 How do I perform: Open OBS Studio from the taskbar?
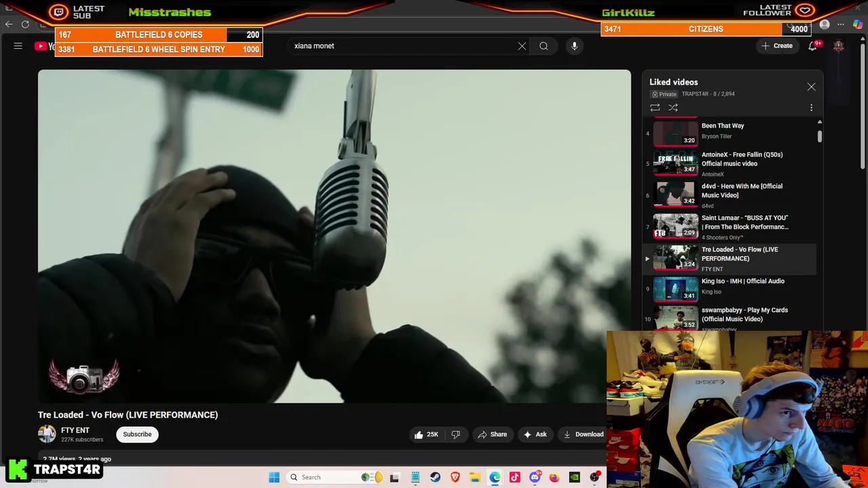pyautogui.click(x=595, y=477)
